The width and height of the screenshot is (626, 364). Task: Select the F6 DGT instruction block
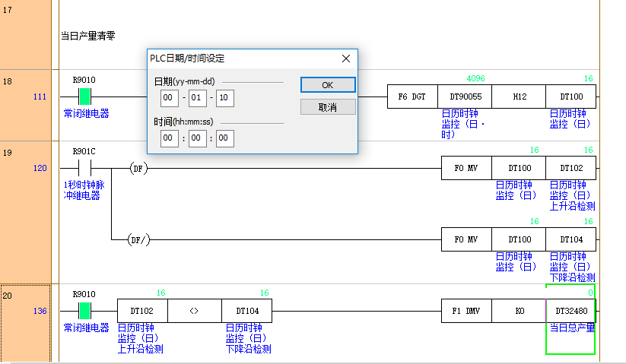tap(413, 97)
